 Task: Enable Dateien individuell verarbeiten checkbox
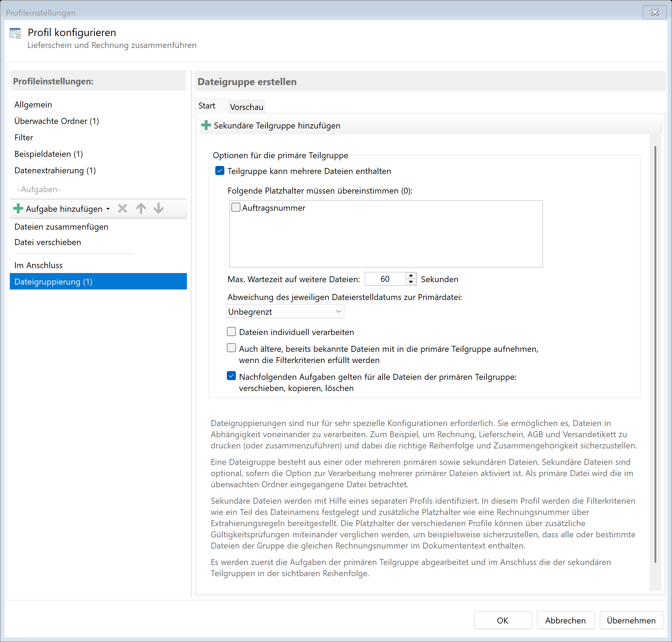[231, 332]
